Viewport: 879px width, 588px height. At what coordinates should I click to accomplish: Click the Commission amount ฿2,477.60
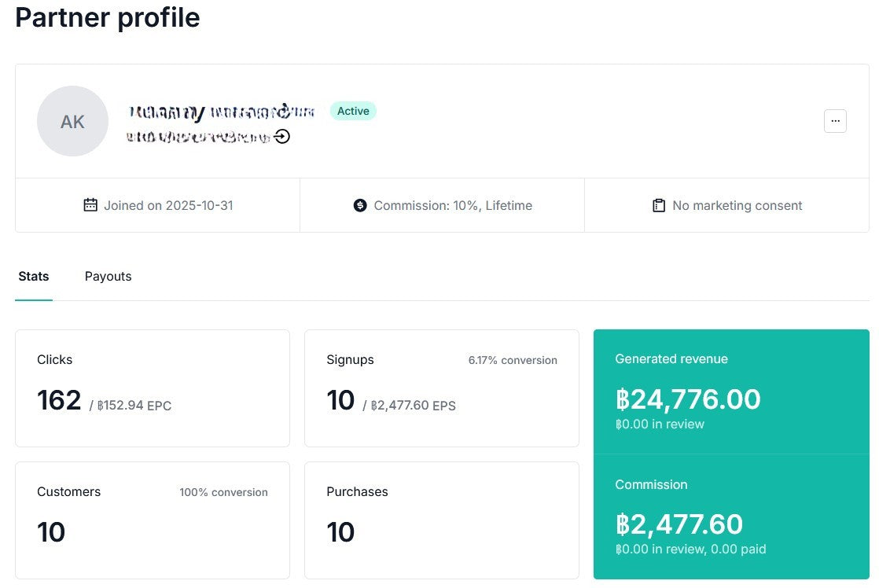click(x=679, y=524)
